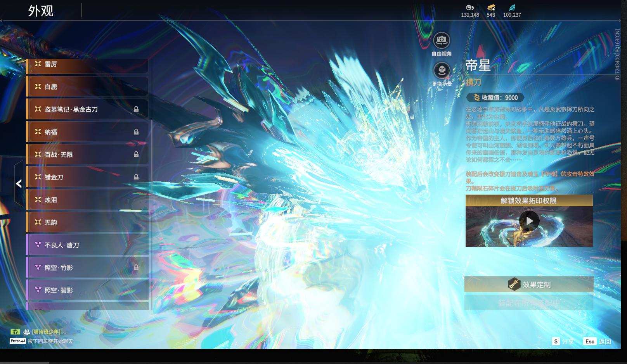Click the lock icon on 百战·无限

tap(136, 154)
